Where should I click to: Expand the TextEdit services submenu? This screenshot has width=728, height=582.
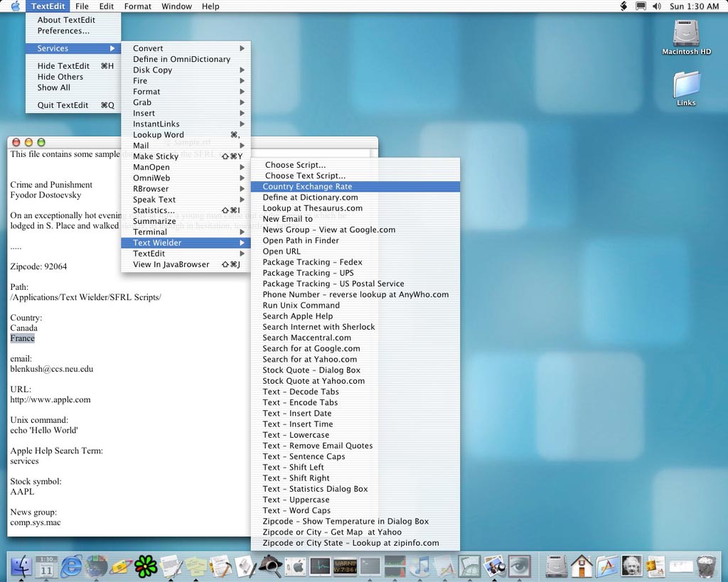(x=186, y=254)
